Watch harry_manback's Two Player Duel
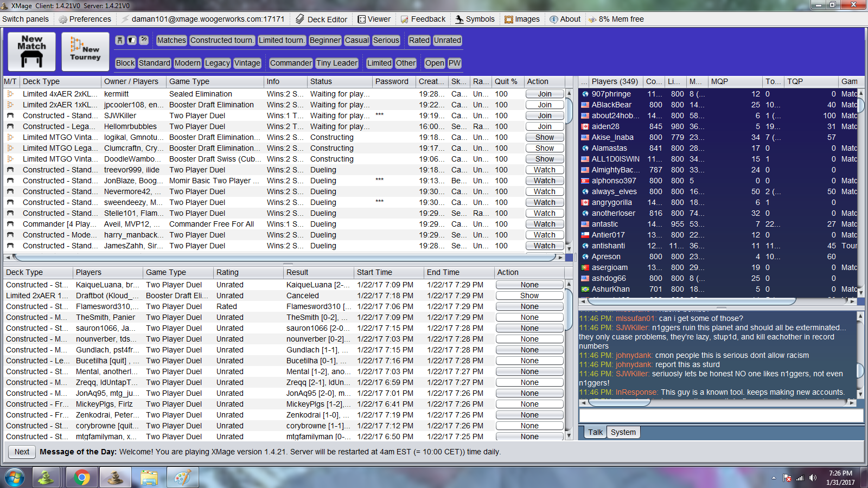 pos(545,235)
